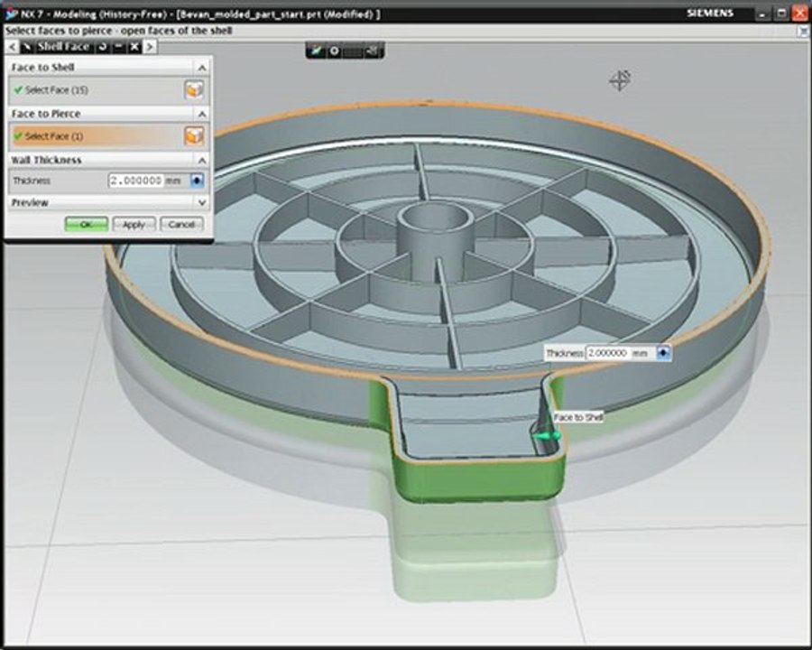The width and height of the screenshot is (812, 650).
Task: Click the first icon in the floating selection toolbar
Action: click(x=316, y=51)
